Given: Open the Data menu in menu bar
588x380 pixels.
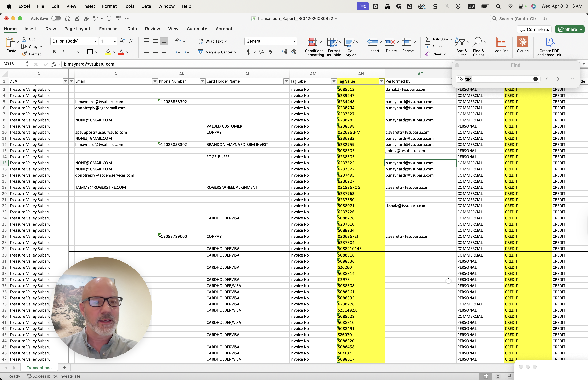Looking at the screenshot, I should [146, 6].
